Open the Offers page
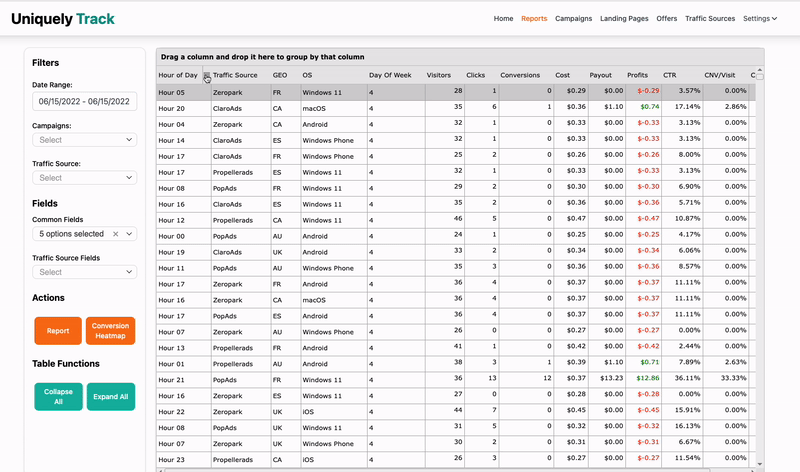The image size is (800, 472). click(667, 18)
